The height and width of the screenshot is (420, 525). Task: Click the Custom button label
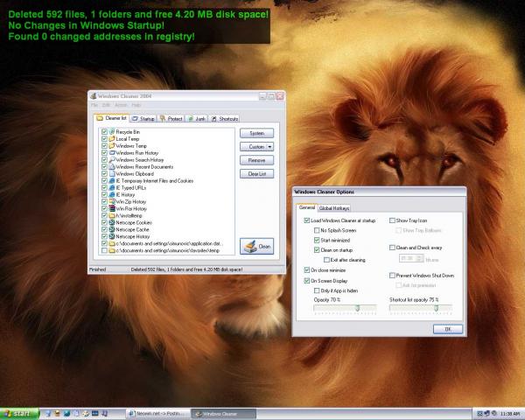256,147
